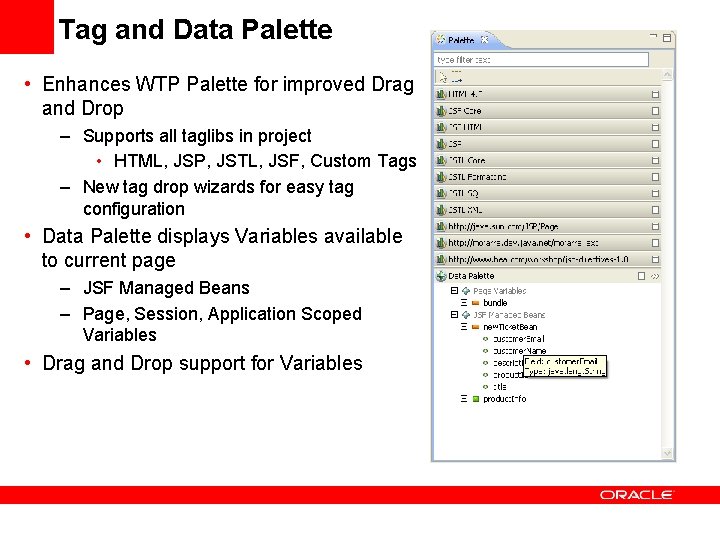Select the newTicketBean label

coord(510,327)
